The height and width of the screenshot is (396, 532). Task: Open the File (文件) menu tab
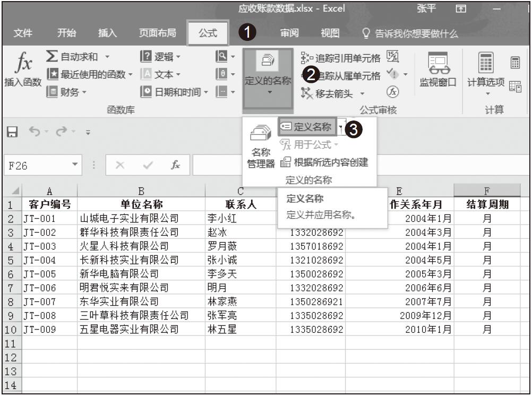click(x=22, y=33)
